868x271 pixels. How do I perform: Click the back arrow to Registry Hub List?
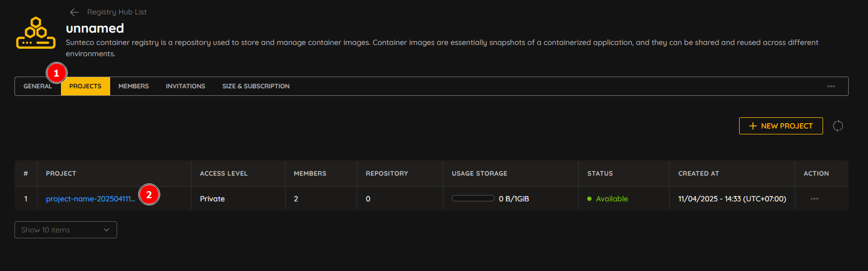pyautogui.click(x=74, y=12)
